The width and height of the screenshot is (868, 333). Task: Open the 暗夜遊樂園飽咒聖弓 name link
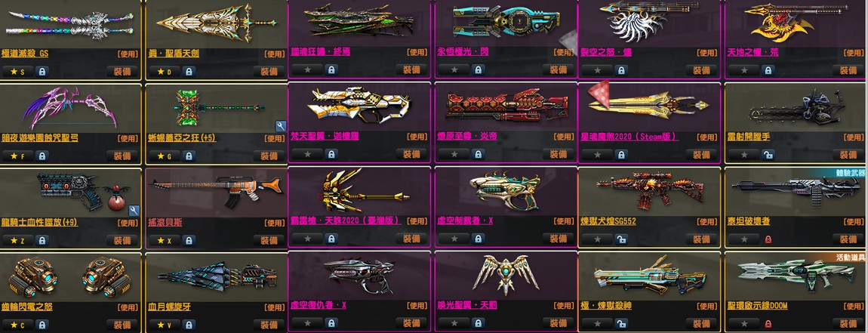(41, 138)
